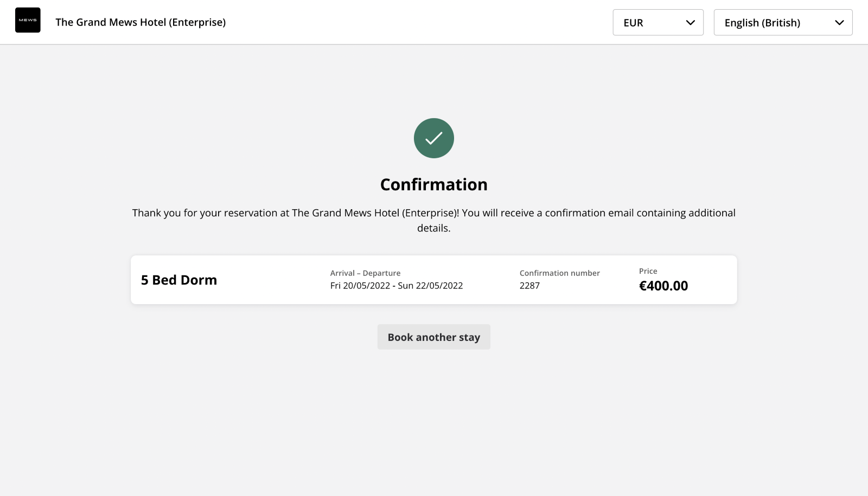Click the black Mews logo icon
Screen dimensions: 868x496
(28, 20)
